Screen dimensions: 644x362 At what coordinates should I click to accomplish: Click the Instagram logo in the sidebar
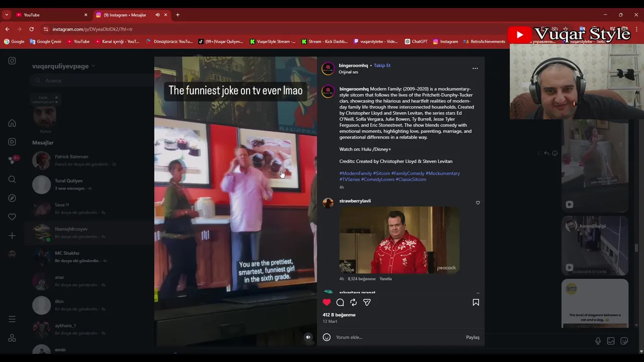point(12,61)
